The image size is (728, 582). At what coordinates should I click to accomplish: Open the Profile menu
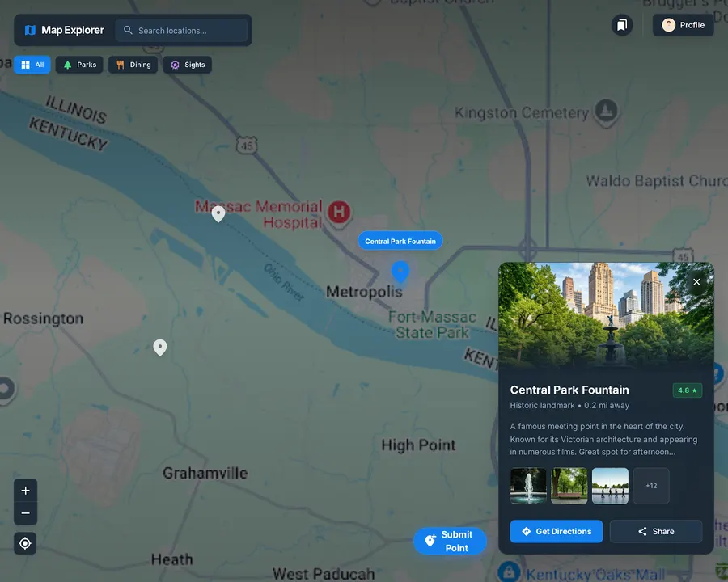coord(683,25)
